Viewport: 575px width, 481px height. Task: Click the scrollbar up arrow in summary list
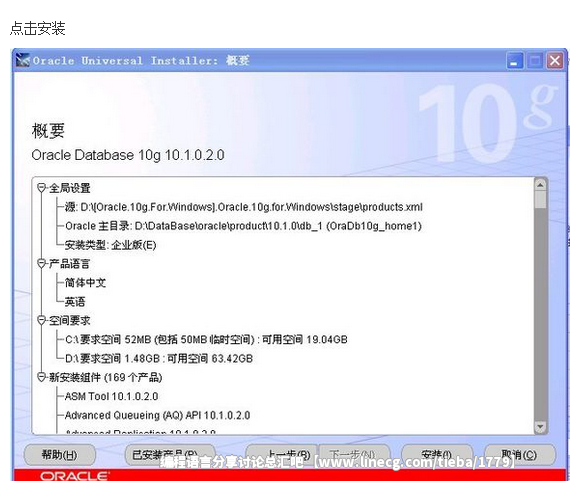(x=540, y=185)
